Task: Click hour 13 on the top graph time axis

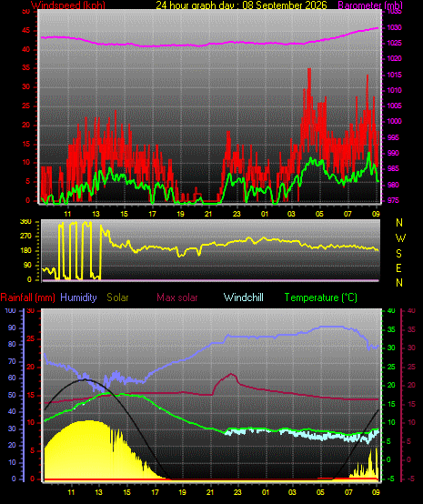Action: pos(96,214)
